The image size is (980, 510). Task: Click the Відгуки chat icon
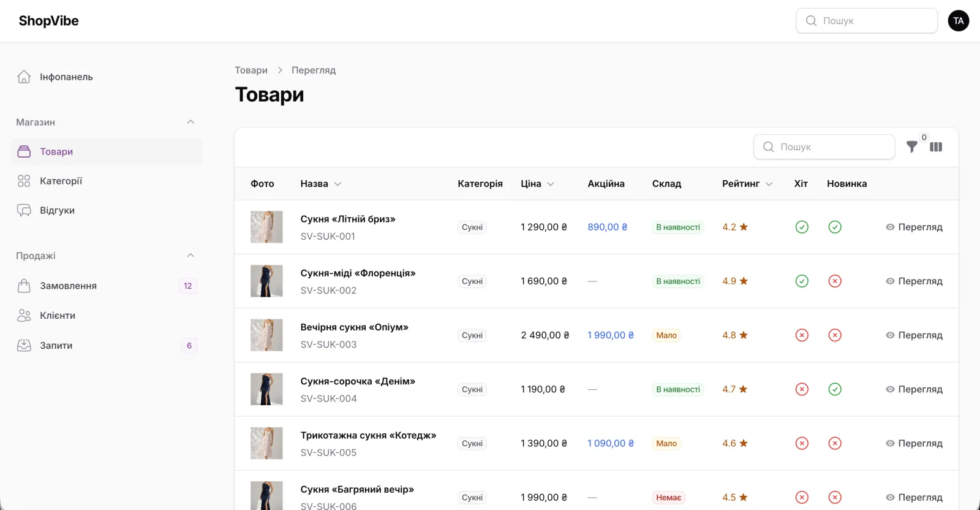24,210
